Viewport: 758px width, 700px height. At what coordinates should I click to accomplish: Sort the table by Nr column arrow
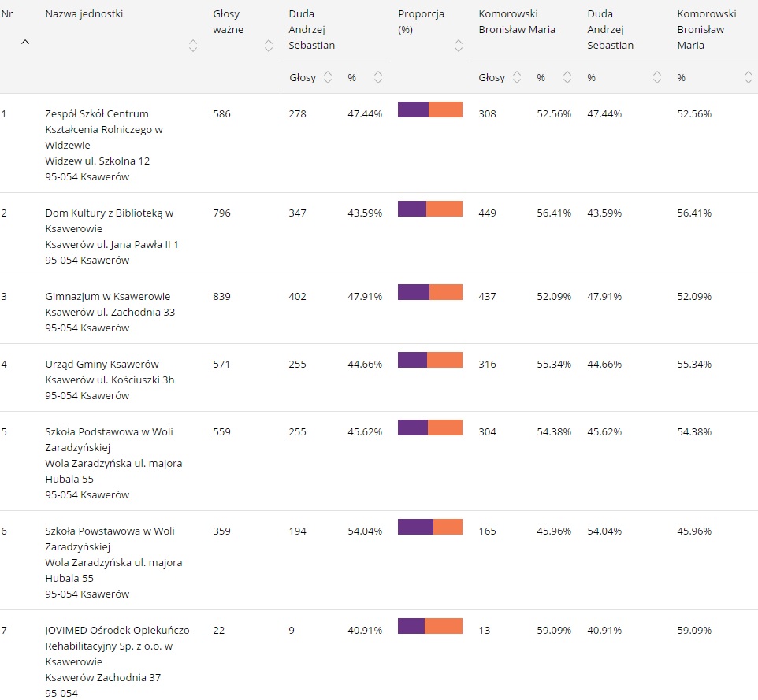tap(24, 43)
